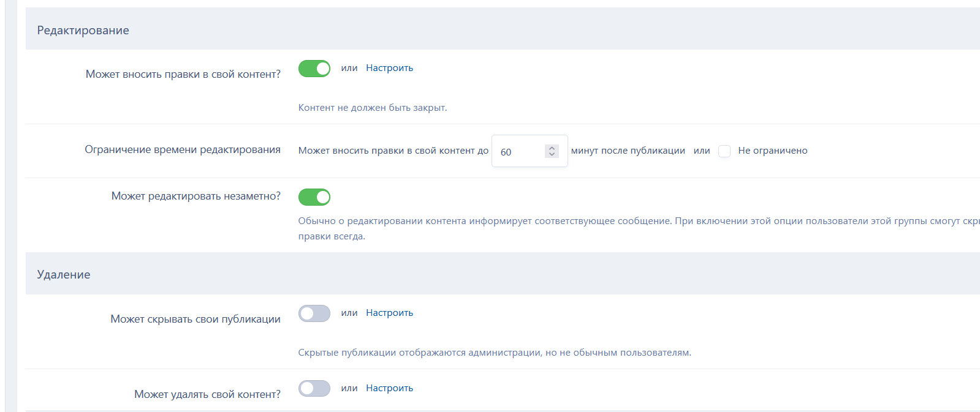Click the 'Может удалять свой контент?' label
Screen dimensions: 980x412
click(207, 394)
